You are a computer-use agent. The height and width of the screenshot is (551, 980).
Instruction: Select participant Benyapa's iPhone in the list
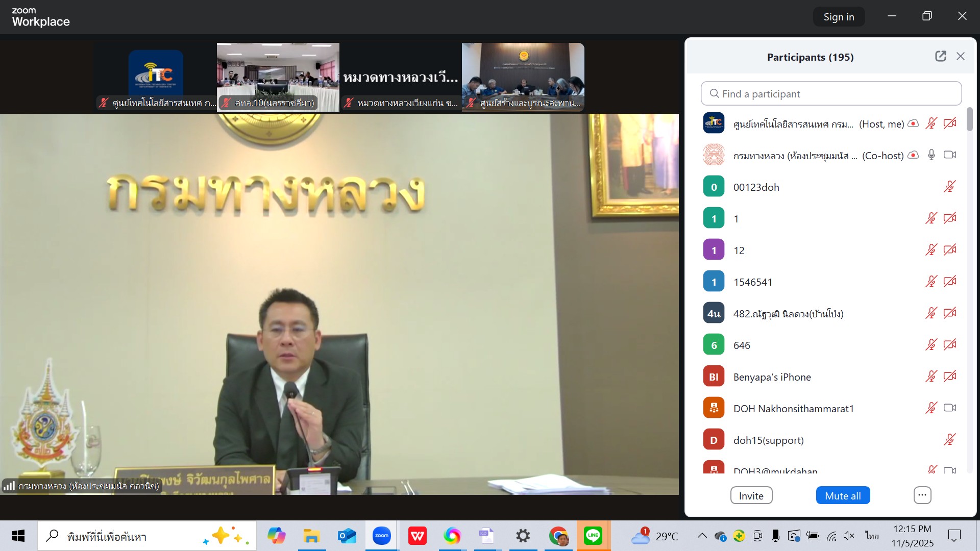point(772,377)
